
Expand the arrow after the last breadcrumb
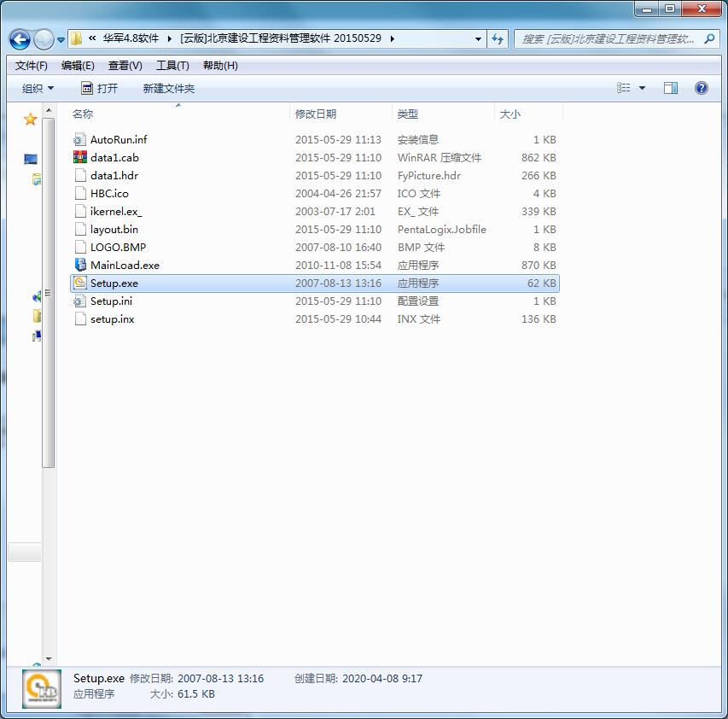coord(393,38)
